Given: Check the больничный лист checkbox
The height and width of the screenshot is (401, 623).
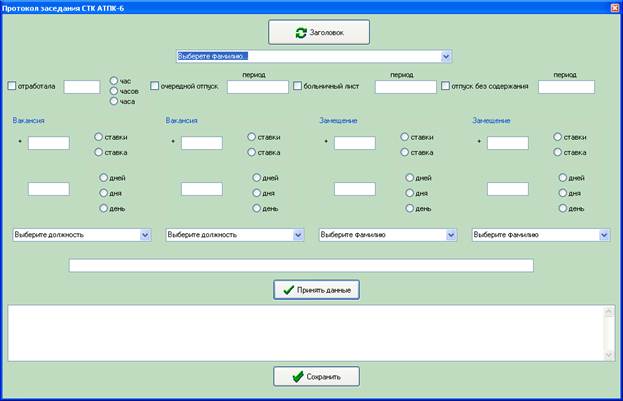Looking at the screenshot, I should point(297,86).
